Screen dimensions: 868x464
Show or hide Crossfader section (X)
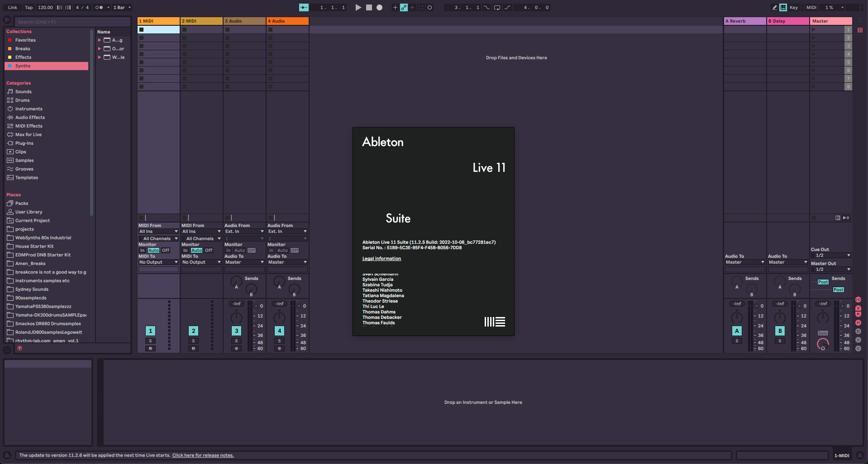pos(858,340)
